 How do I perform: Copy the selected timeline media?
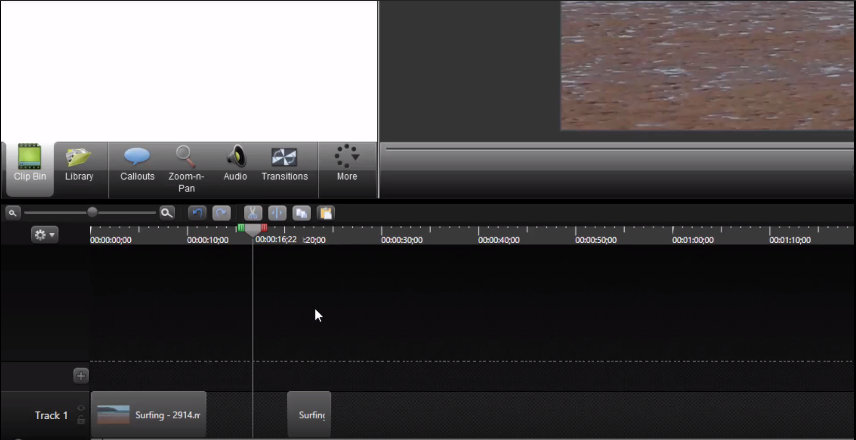pyautogui.click(x=301, y=213)
